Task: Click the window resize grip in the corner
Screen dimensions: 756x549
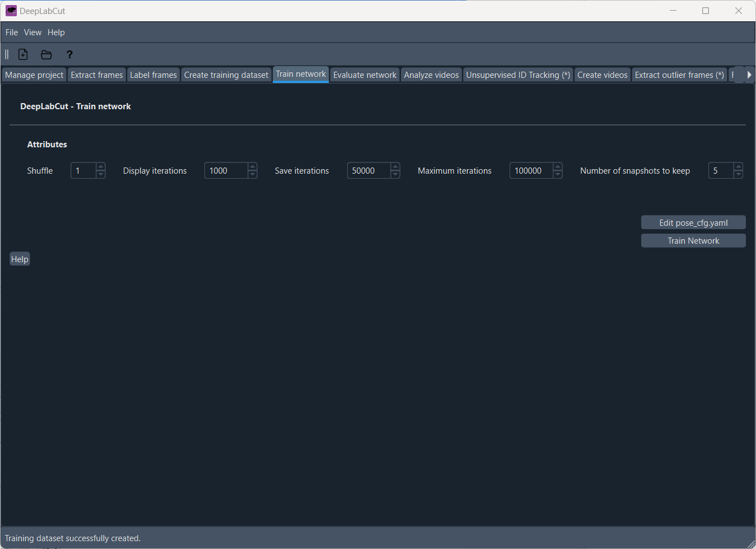Action: click(751, 544)
